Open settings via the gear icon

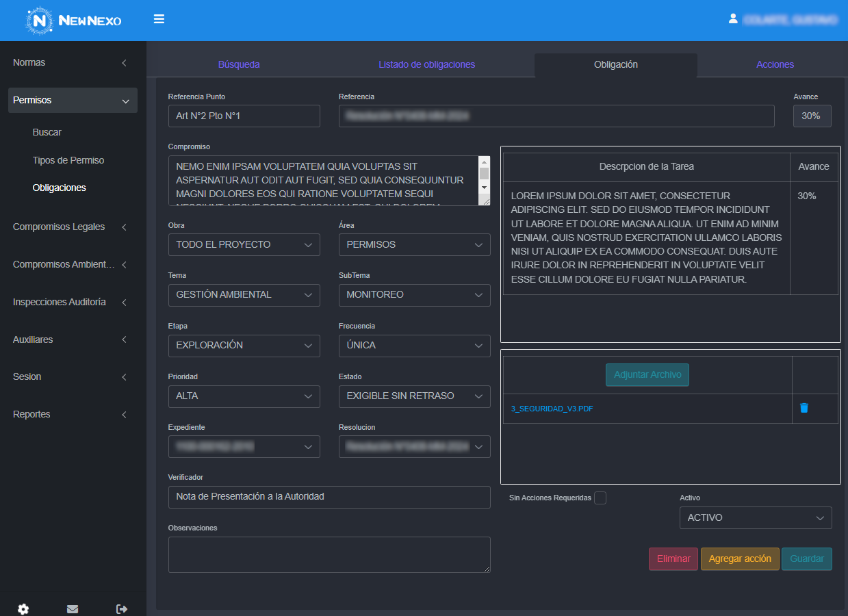pyautogui.click(x=23, y=608)
